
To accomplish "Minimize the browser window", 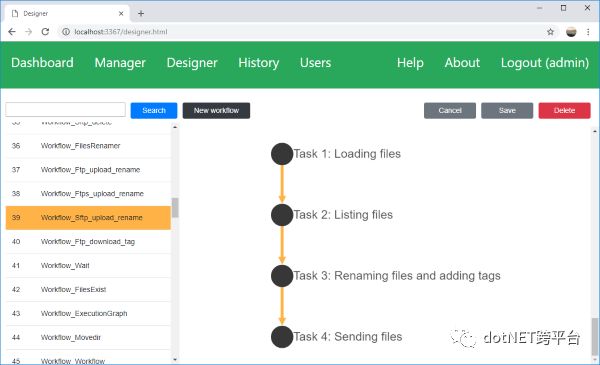I will (x=540, y=8).
